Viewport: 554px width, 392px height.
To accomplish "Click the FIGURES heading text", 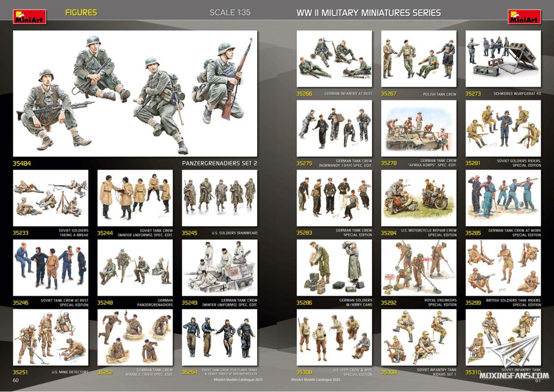I will pyautogui.click(x=81, y=12).
